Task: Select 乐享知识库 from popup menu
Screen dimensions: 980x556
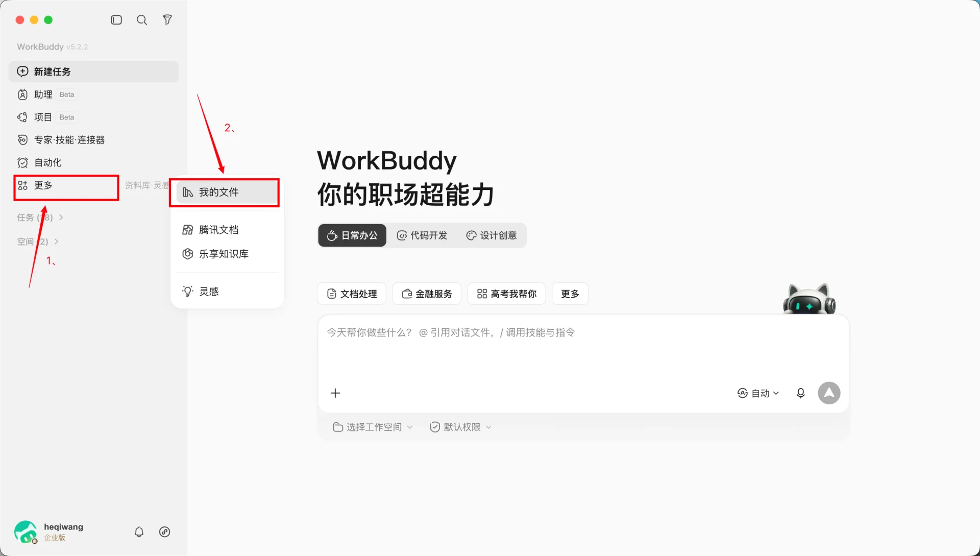Action: tap(227, 254)
